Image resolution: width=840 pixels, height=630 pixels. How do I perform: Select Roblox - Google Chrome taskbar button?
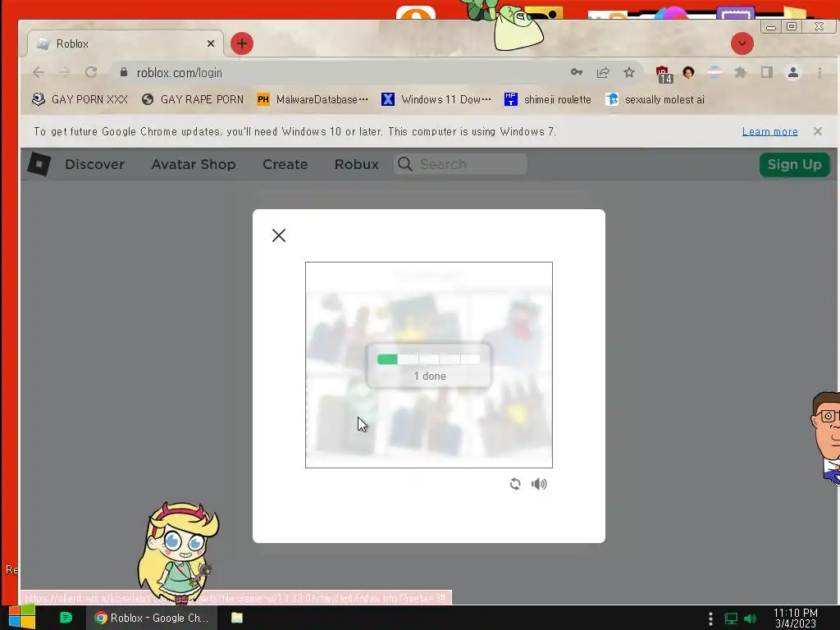click(x=152, y=618)
